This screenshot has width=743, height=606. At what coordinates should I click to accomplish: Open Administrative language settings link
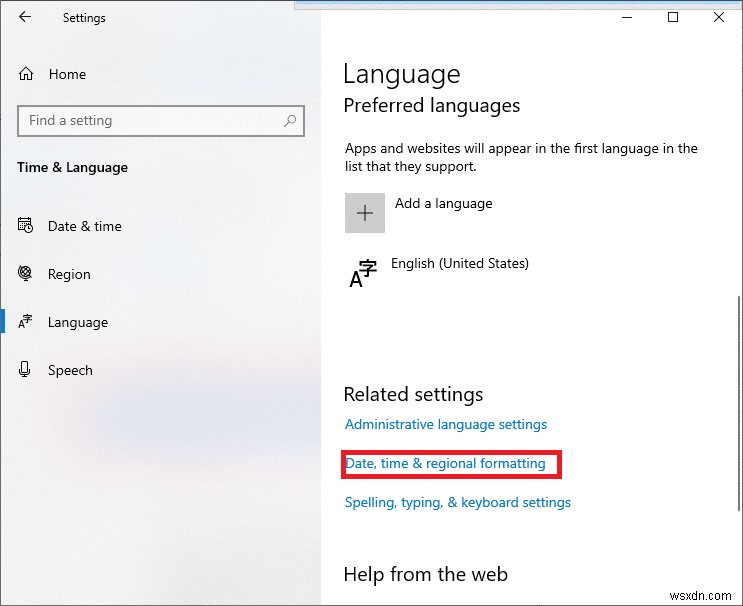pos(446,424)
